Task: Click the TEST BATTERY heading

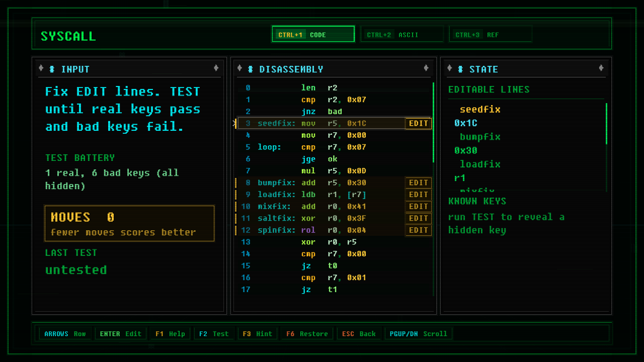Action: click(x=80, y=157)
